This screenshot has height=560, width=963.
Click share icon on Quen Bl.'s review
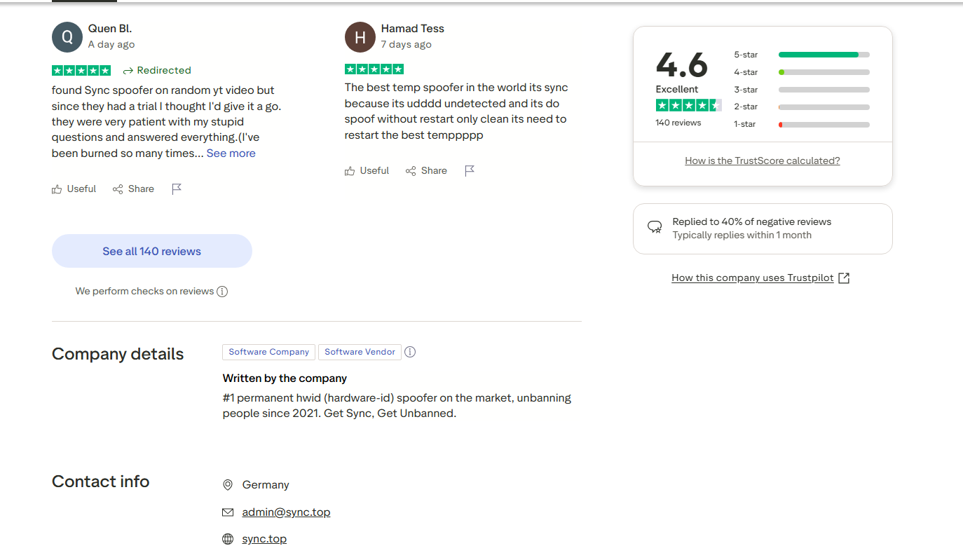(118, 189)
